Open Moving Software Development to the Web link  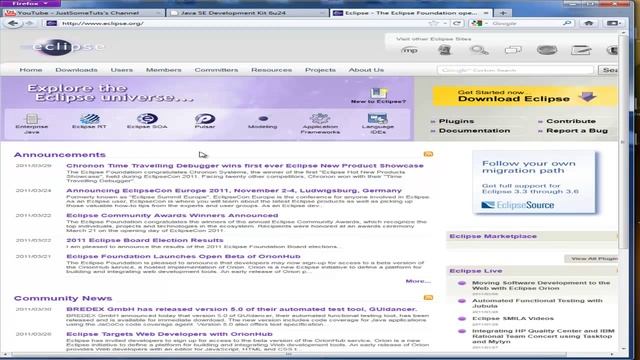[541, 285]
